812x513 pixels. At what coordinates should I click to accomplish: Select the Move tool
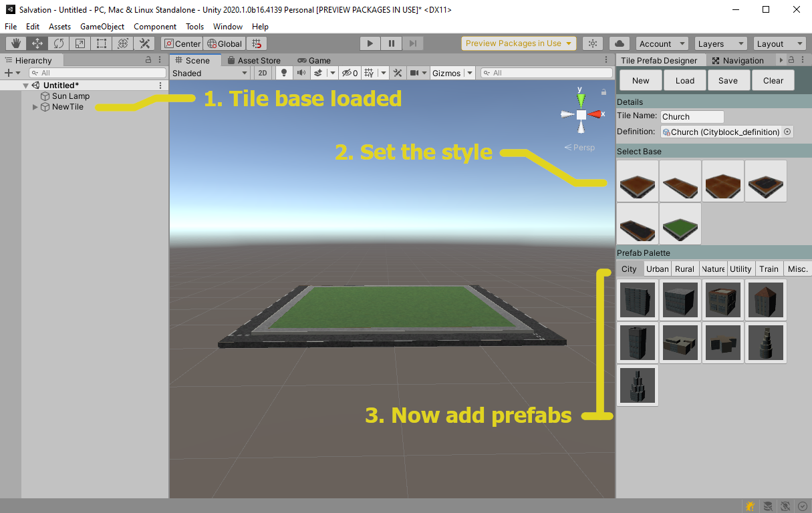37,43
